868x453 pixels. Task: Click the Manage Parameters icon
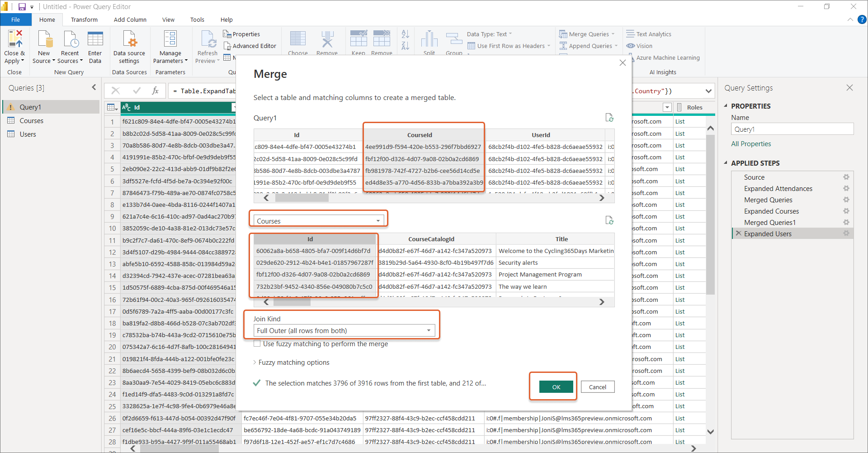pos(170,39)
